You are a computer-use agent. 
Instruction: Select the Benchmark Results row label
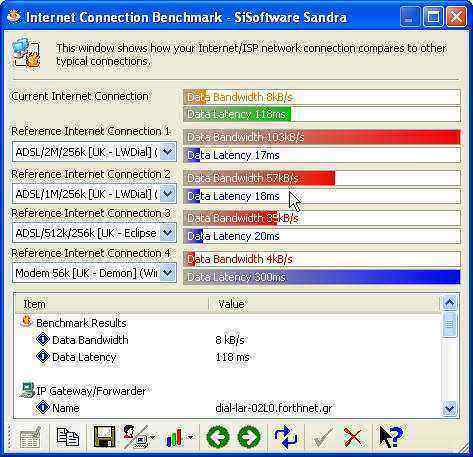click(x=81, y=323)
